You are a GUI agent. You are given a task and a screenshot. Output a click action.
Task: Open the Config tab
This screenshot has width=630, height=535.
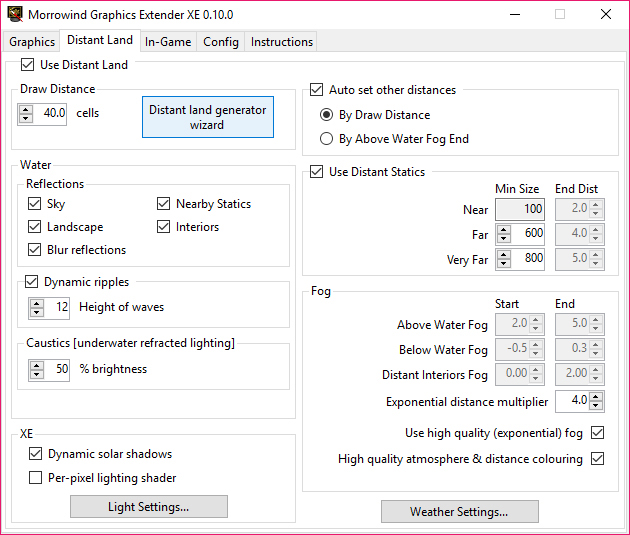pos(221,42)
